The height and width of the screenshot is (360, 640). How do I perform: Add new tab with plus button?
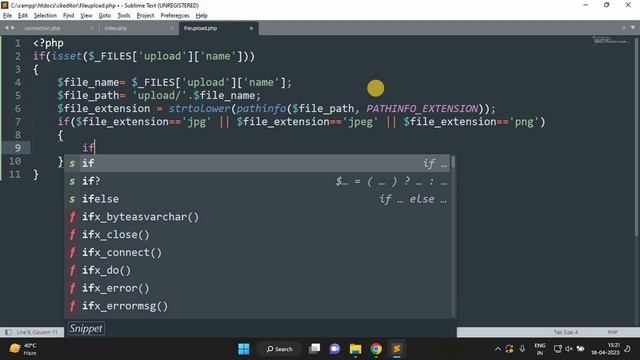coord(624,27)
